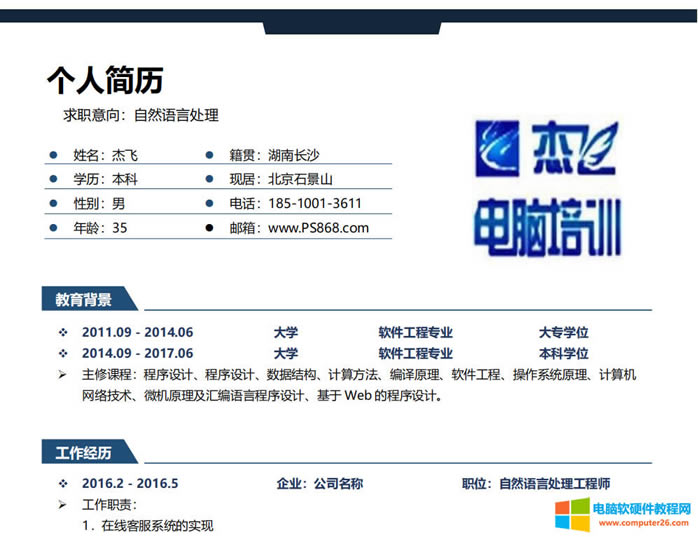This screenshot has height=537, width=698.
Task: Click the diamond bullet beside 2016.2 - 2016.5
Action: 62,484
